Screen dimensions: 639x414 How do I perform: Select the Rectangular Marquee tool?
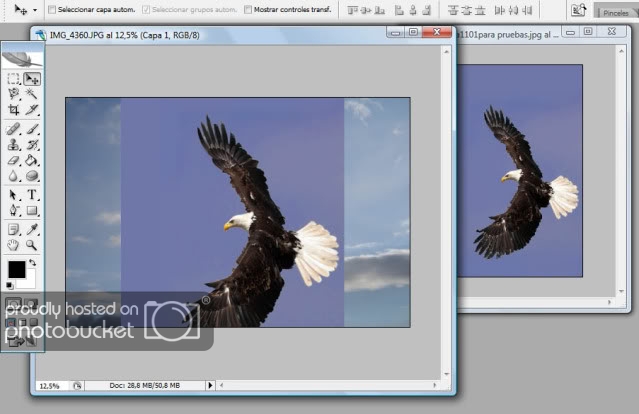point(14,78)
